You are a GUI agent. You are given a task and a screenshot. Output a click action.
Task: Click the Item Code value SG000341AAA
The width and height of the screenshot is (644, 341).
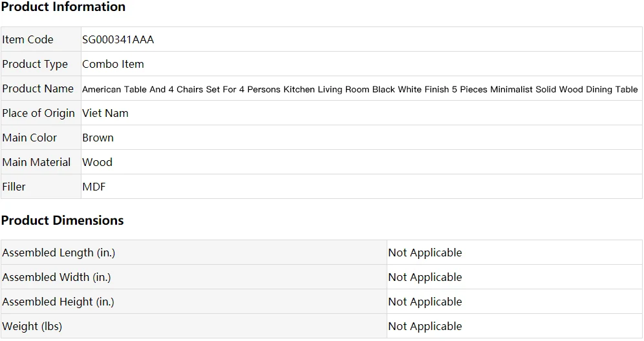click(118, 39)
